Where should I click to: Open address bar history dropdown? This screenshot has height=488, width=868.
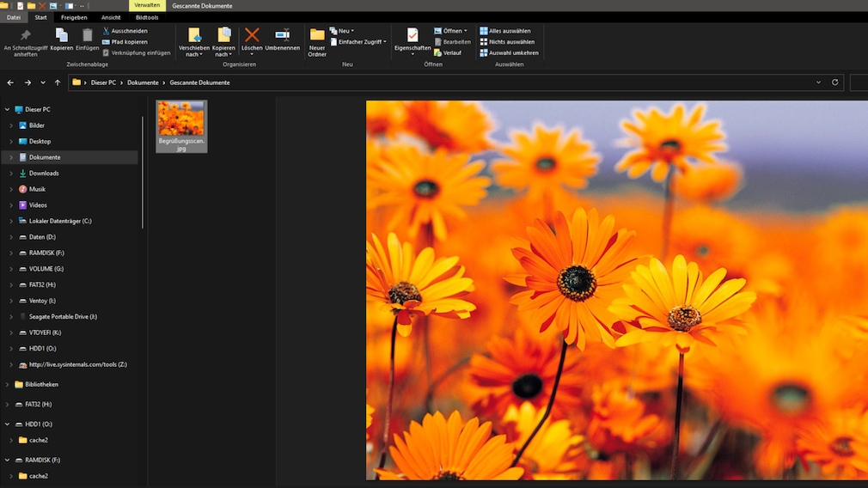[818, 82]
